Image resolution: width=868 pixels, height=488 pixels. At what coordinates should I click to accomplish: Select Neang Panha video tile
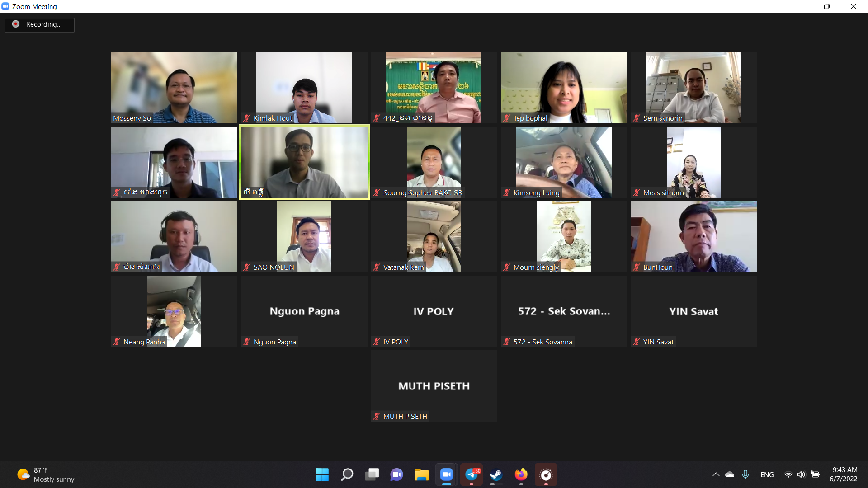pyautogui.click(x=174, y=311)
